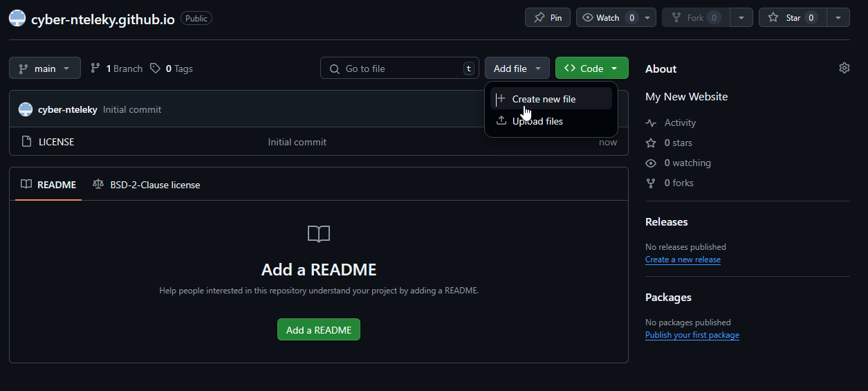Click the Fork button
This screenshot has height=391, width=868.
tap(696, 17)
